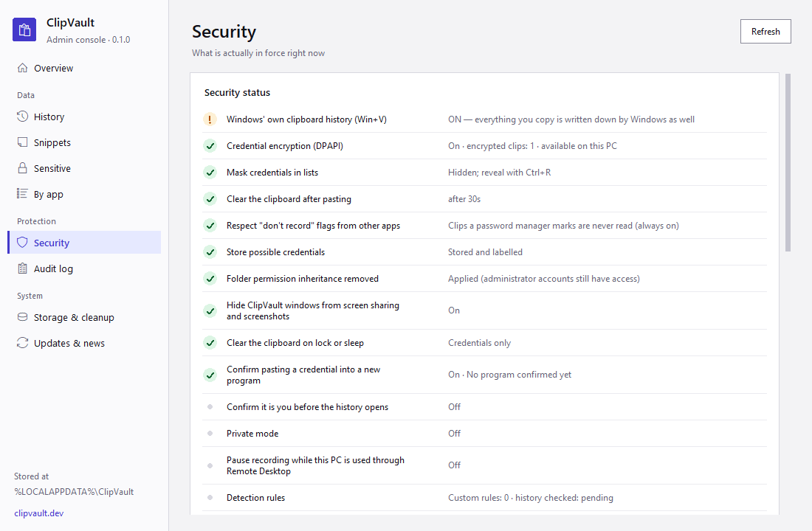Click the Snippets note icon
Screen dimensions: 812x531
pyautogui.click(x=22, y=142)
